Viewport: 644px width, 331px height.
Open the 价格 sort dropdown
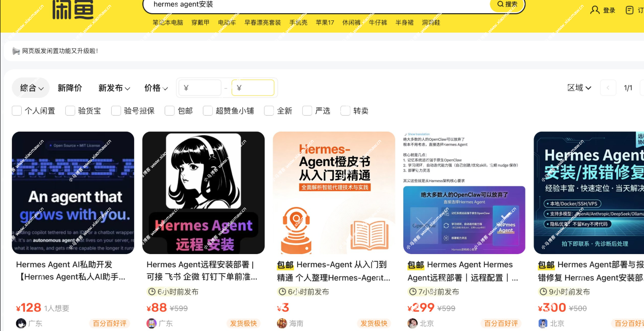coord(156,88)
